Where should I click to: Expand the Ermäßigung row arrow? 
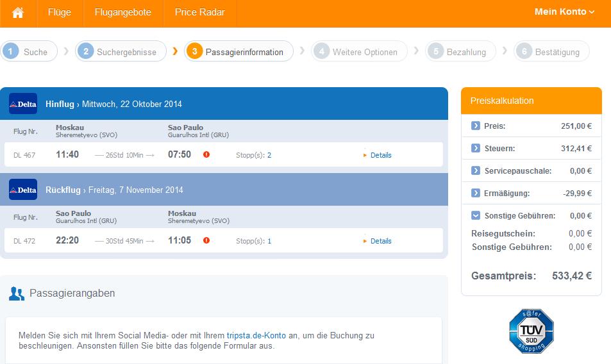click(475, 193)
